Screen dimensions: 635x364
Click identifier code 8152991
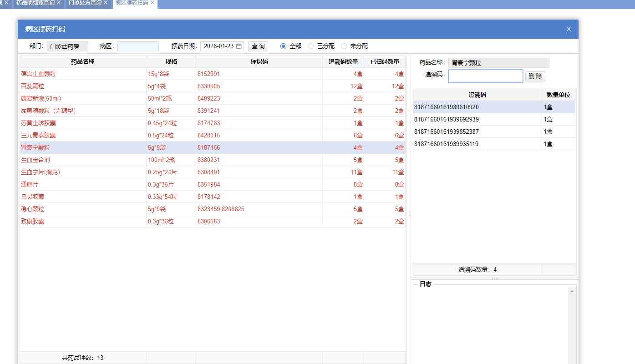click(x=208, y=74)
